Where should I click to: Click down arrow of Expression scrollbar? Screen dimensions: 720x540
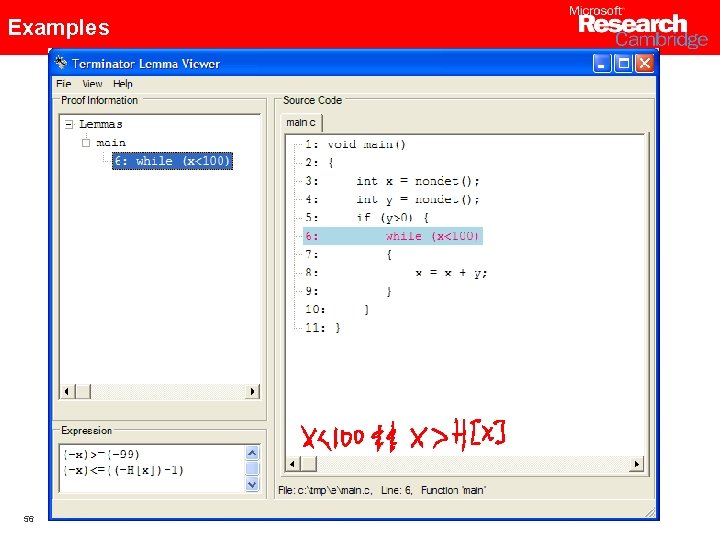click(252, 484)
